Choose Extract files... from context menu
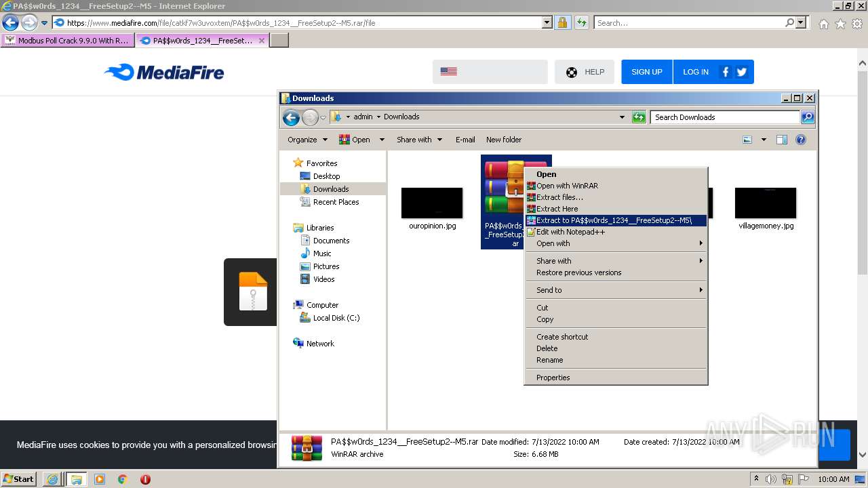The image size is (868, 488). click(616, 197)
